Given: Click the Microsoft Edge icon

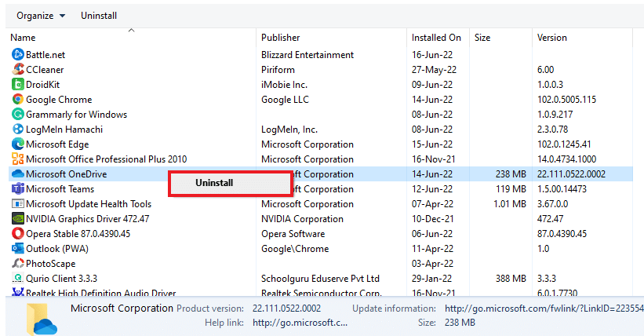Looking at the screenshot, I should click(18, 144).
